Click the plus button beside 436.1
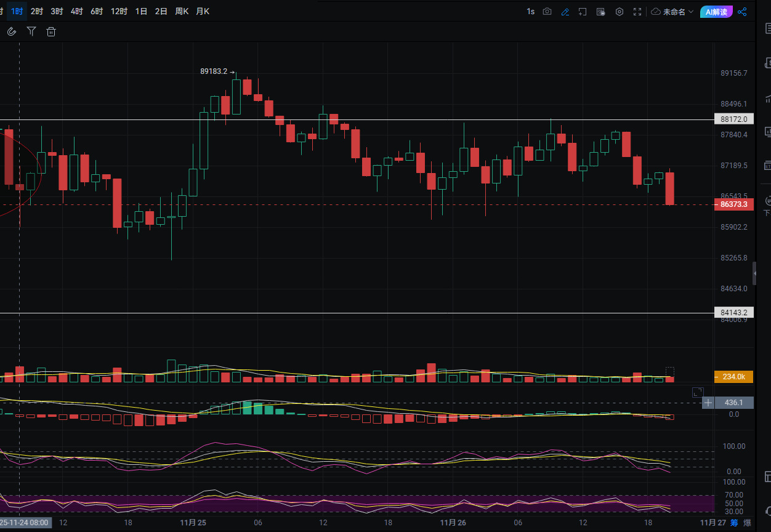The width and height of the screenshot is (771, 532). click(x=708, y=403)
